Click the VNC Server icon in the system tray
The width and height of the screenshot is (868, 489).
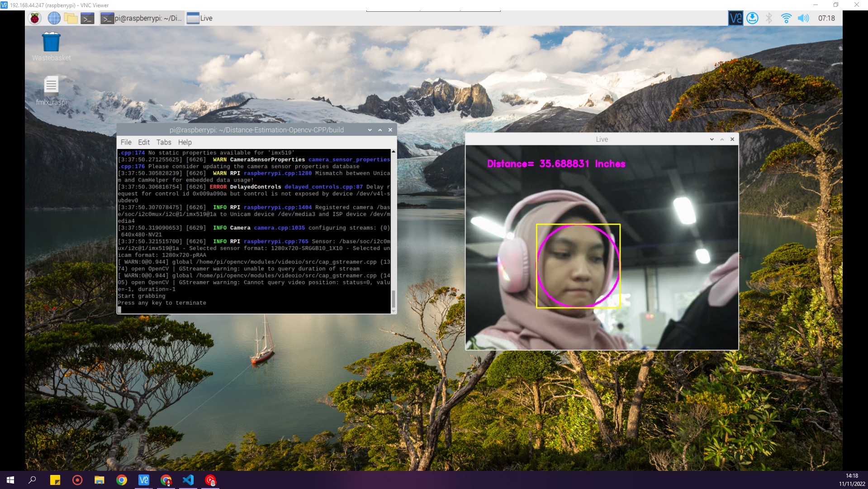tap(735, 18)
